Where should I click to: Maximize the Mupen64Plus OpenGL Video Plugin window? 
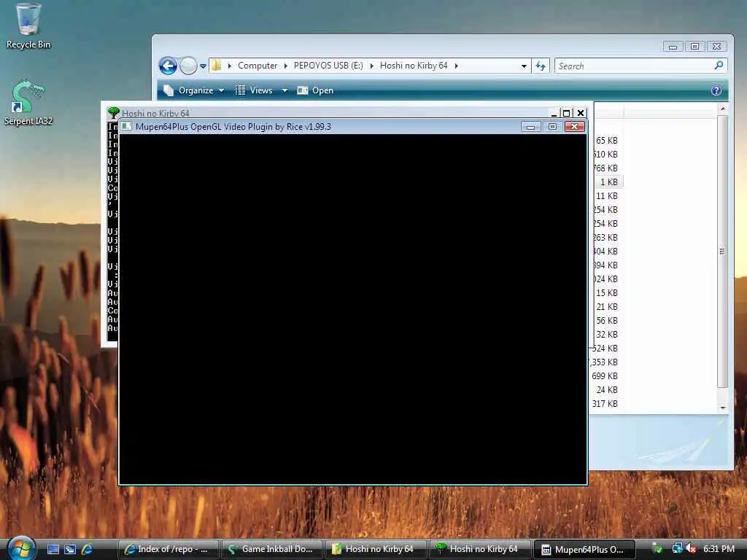click(x=552, y=127)
